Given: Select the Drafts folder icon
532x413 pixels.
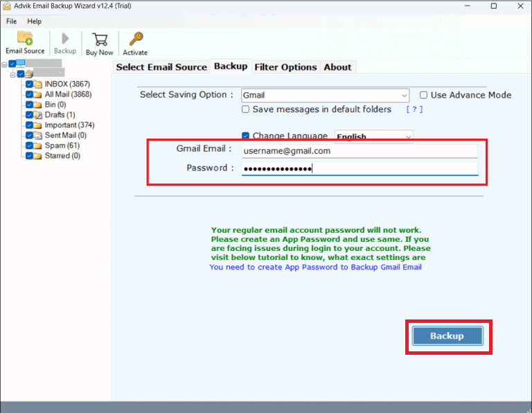Looking at the screenshot, I should (38, 115).
